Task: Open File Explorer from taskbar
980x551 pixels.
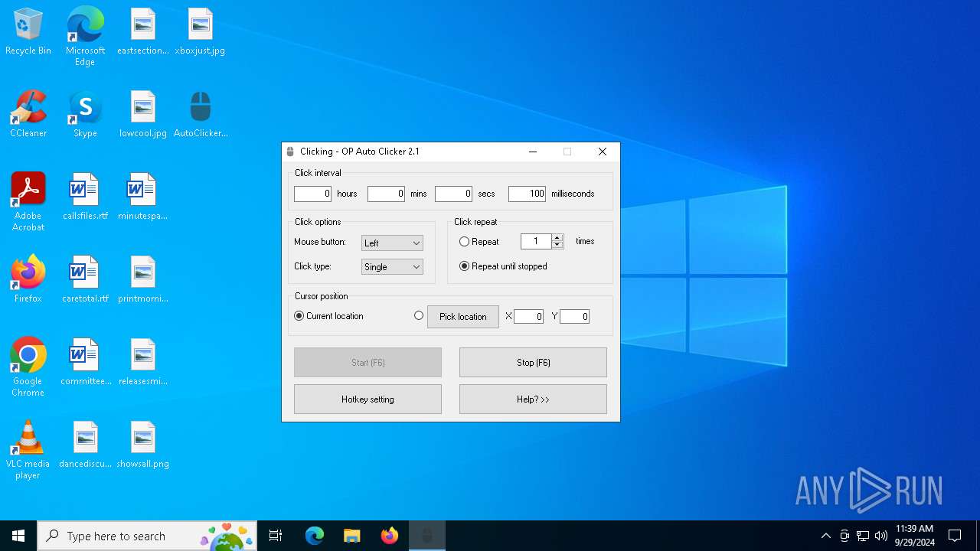Action: click(x=351, y=536)
